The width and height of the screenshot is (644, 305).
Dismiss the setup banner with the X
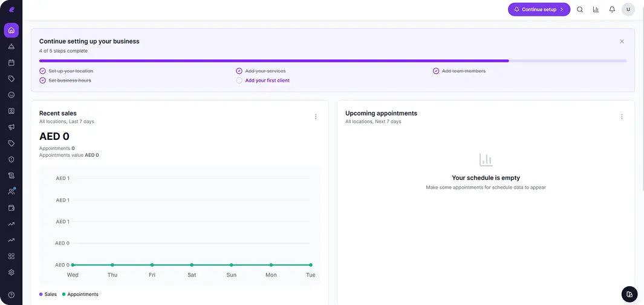(x=622, y=42)
